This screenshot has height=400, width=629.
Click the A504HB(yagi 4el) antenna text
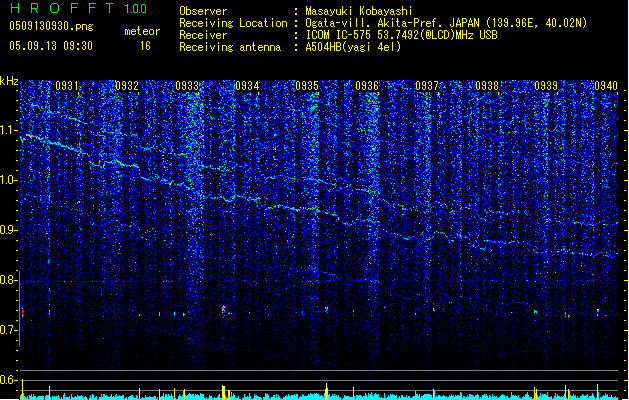tap(353, 47)
